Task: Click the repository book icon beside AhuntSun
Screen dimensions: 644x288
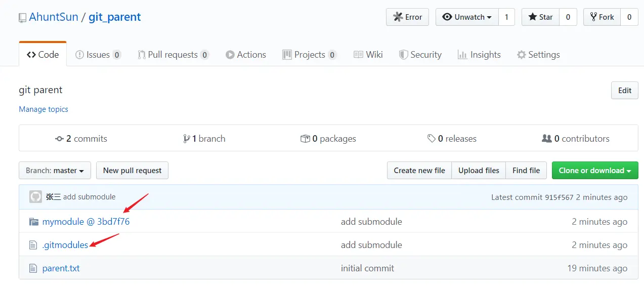Action: (22, 18)
